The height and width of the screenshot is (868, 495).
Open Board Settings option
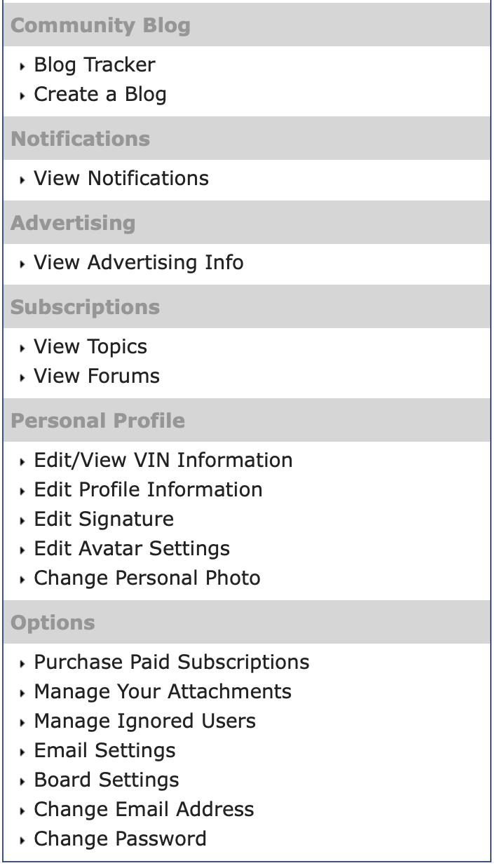[x=107, y=780]
